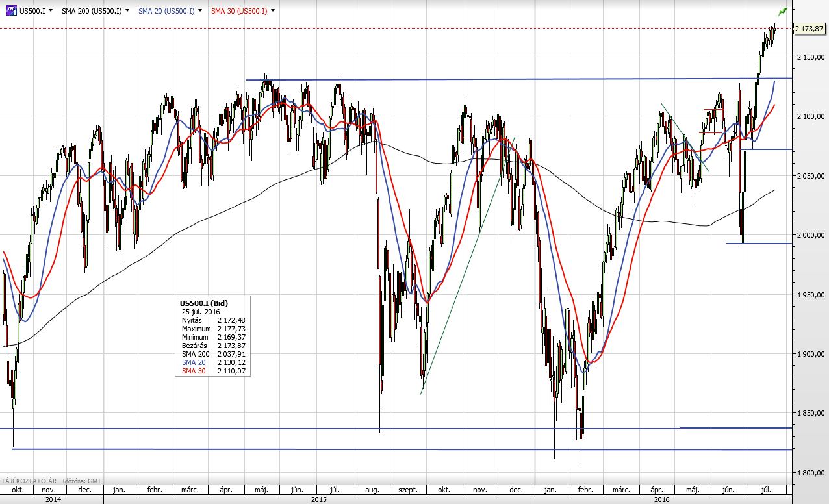Open the SMA 200 (US500.I) indicator dropdown
This screenshot has width=829, height=504.
pyautogui.click(x=127, y=11)
